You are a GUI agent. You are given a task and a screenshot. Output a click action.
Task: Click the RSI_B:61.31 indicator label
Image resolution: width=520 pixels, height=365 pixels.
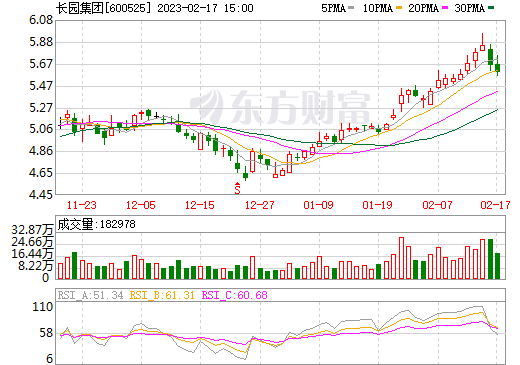click(x=162, y=295)
